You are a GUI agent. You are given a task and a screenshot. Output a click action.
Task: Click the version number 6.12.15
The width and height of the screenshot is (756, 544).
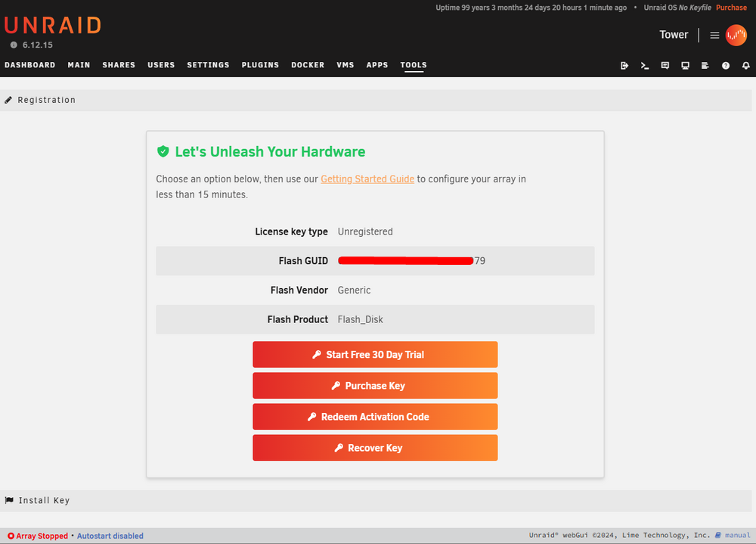click(38, 45)
